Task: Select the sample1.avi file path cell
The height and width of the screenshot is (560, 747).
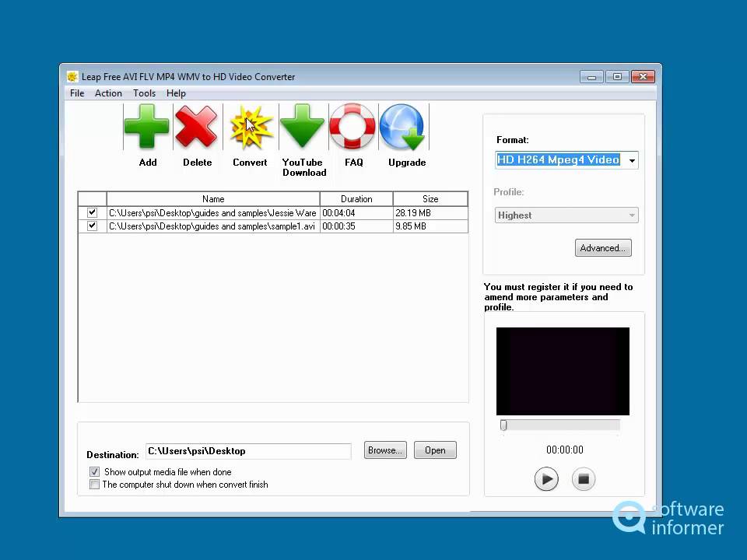Action: pos(213,226)
